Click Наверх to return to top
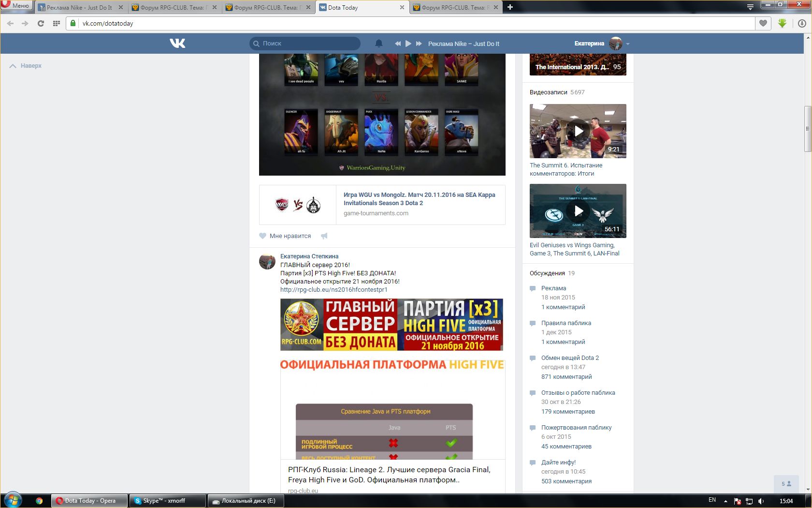Viewport: 812px width, 508px height. pyautogui.click(x=26, y=66)
